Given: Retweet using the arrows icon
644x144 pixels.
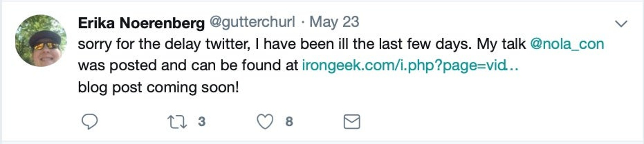Looking at the screenshot, I should point(177,122).
